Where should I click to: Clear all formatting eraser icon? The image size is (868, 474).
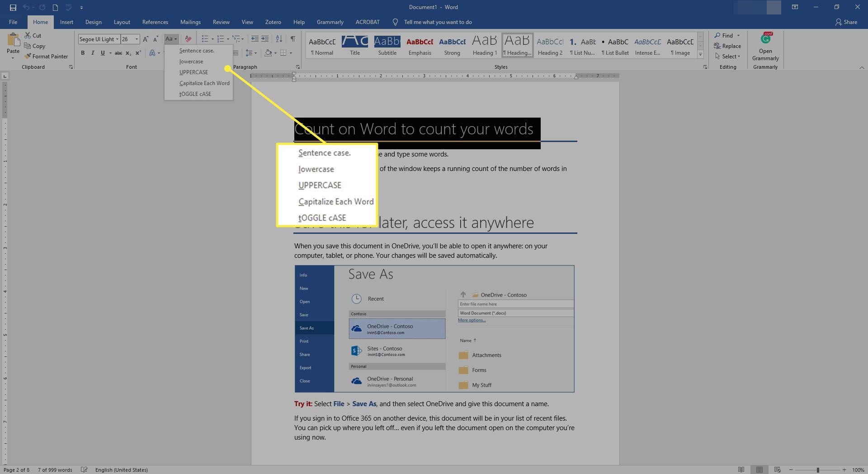[189, 39]
